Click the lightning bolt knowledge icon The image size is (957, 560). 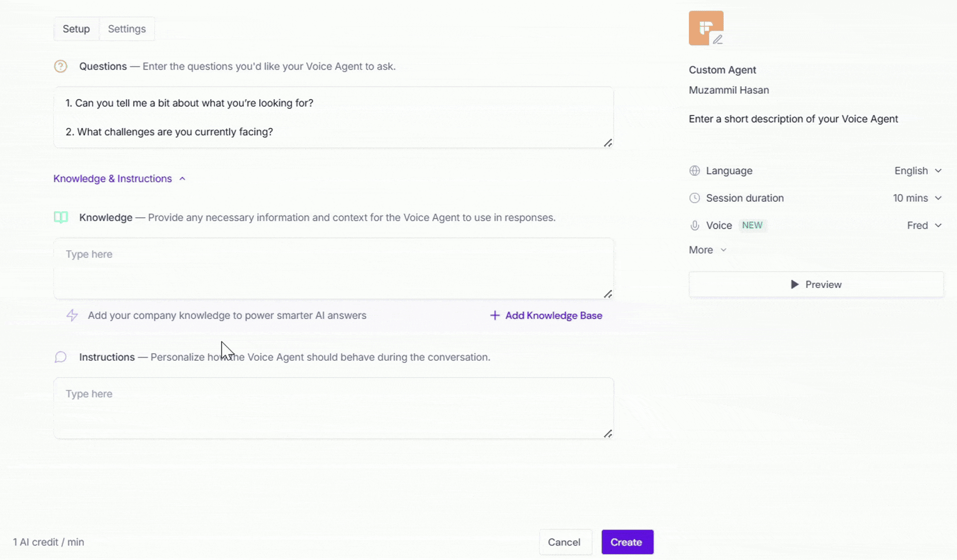tap(72, 315)
